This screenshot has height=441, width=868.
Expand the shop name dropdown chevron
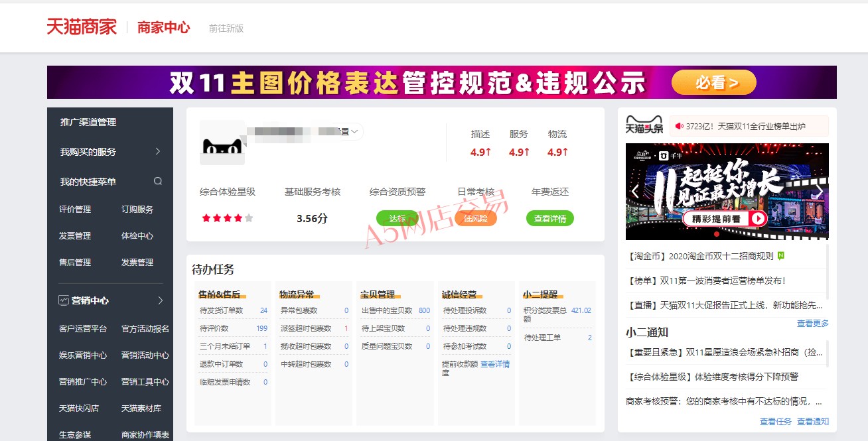pos(355,131)
